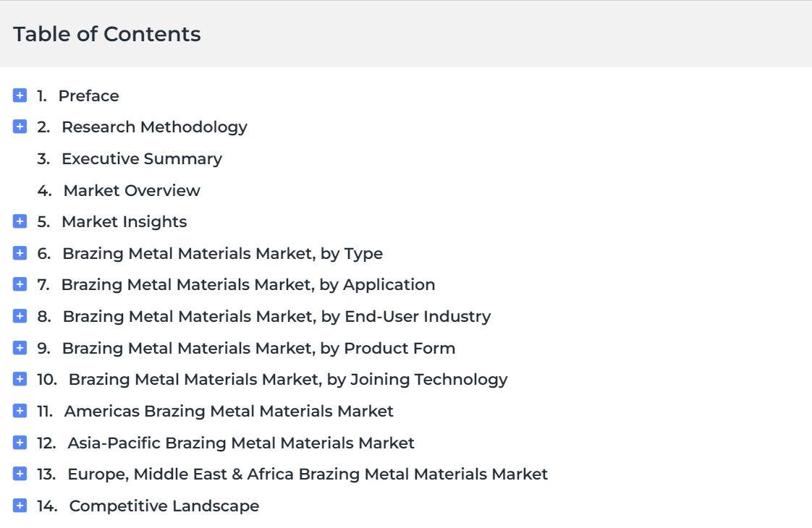Click plus icon beside Americas Brazing Market
This screenshot has height=528, width=812.
click(20, 411)
